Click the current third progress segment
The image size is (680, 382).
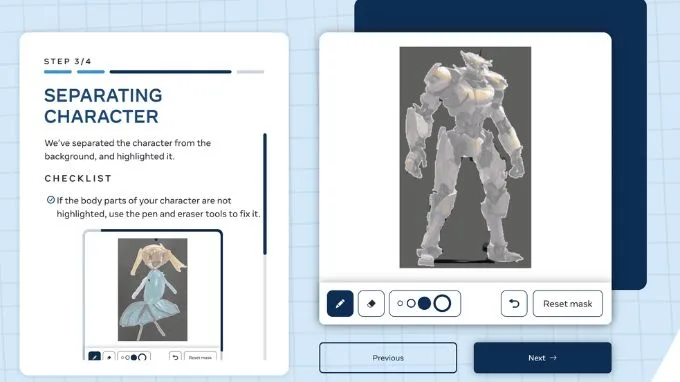click(x=170, y=72)
